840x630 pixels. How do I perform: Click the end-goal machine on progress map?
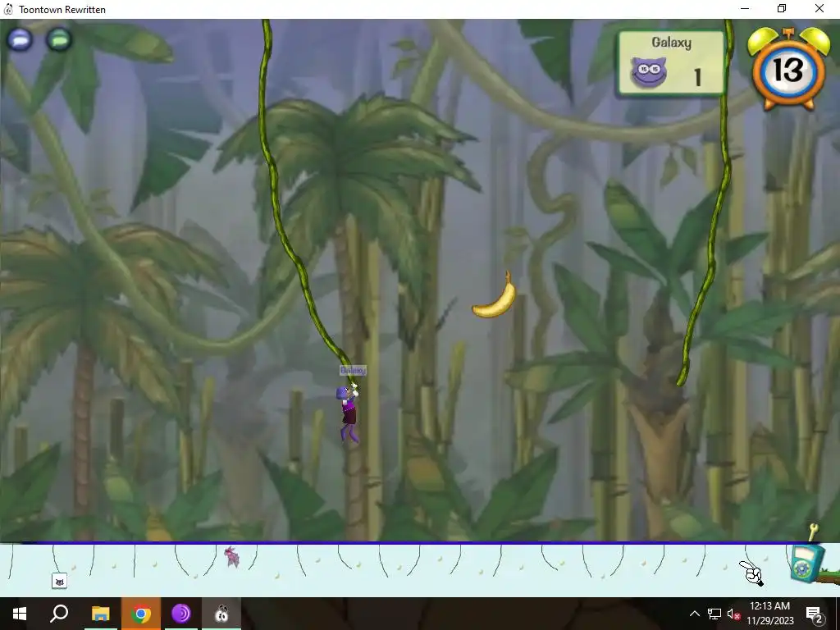807,562
